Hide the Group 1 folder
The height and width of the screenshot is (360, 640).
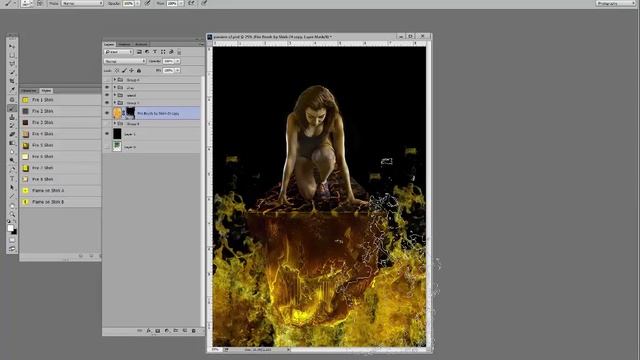coord(107,102)
